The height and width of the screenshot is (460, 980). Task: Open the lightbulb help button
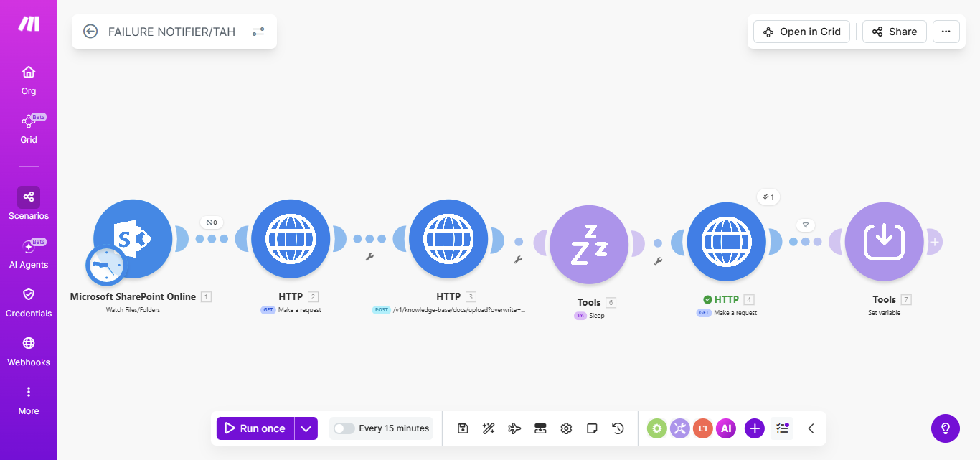[946, 428]
